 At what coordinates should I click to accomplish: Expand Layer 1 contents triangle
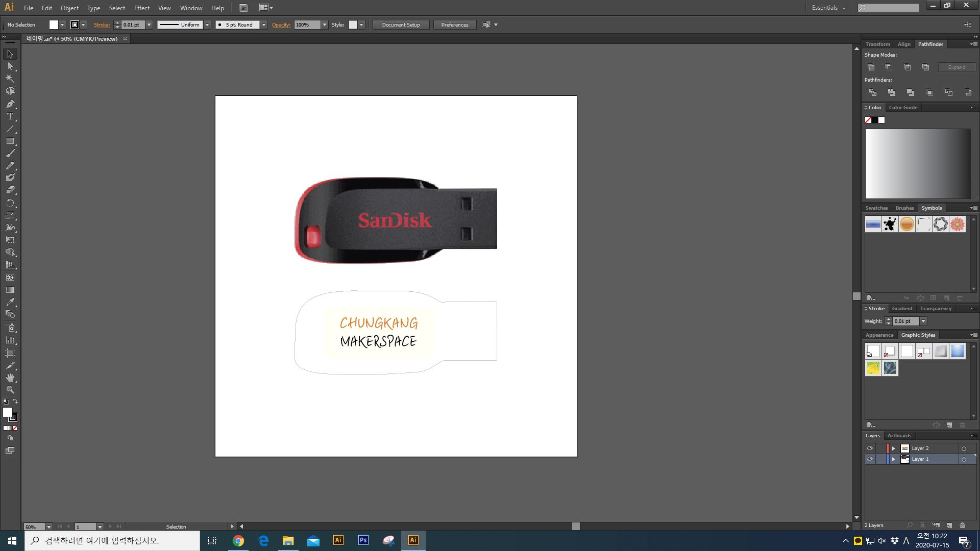pos(893,459)
